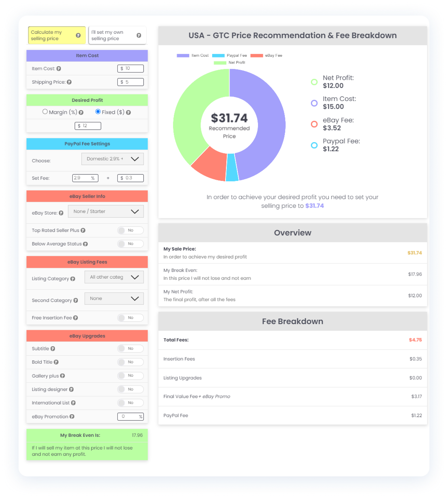
Task: Select the Margin (%) radio button
Action: click(45, 112)
